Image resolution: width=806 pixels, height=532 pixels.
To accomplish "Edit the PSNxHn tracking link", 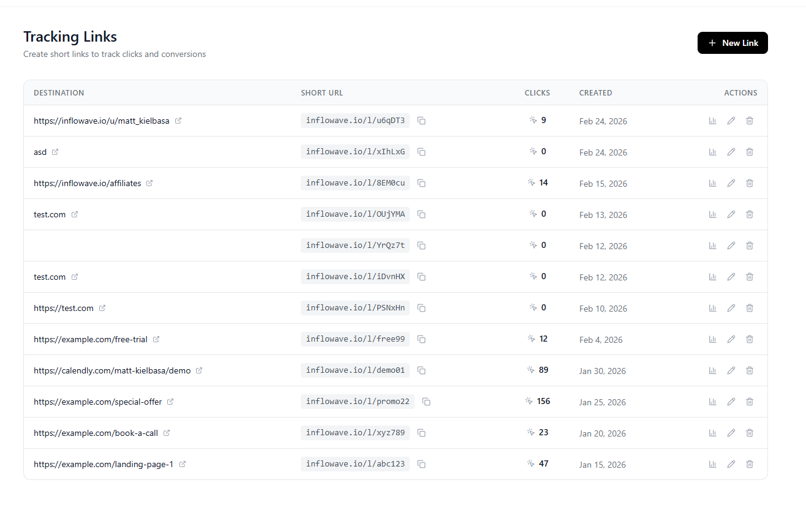I will coord(731,308).
